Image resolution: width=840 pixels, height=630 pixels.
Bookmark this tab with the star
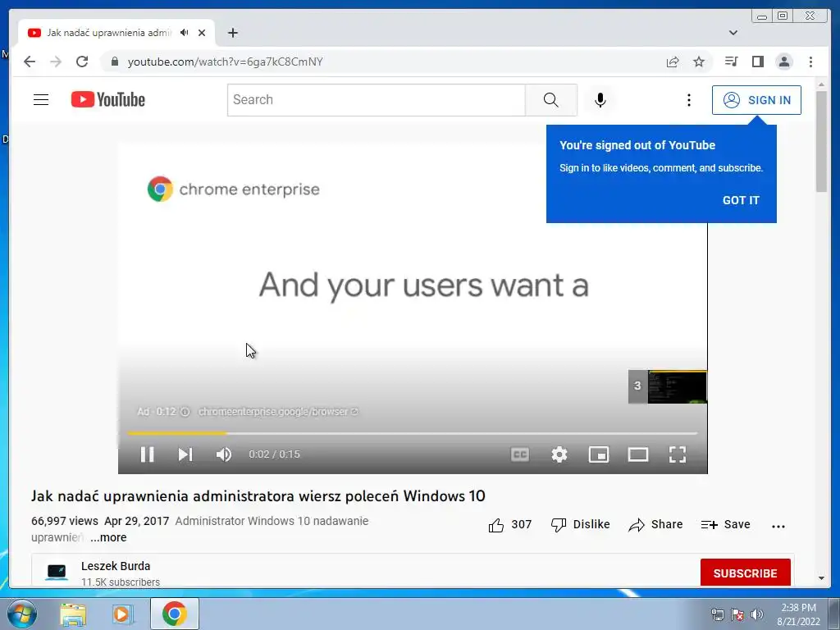point(699,62)
